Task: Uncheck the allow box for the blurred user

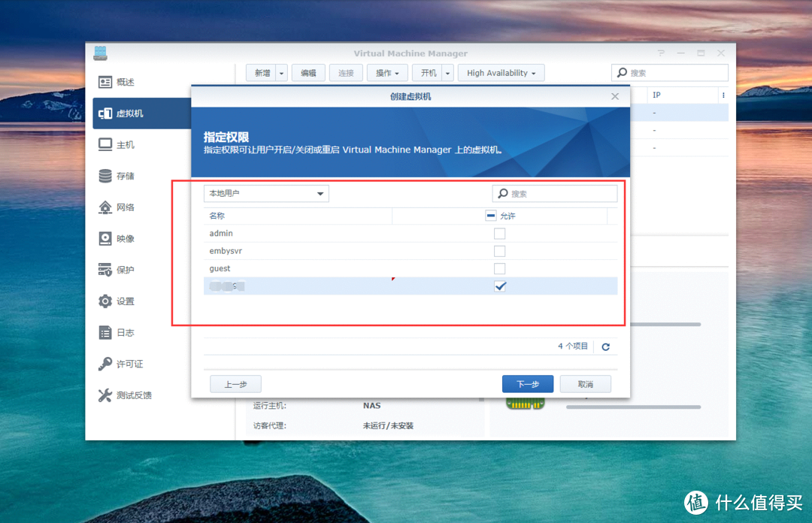Action: [500, 286]
